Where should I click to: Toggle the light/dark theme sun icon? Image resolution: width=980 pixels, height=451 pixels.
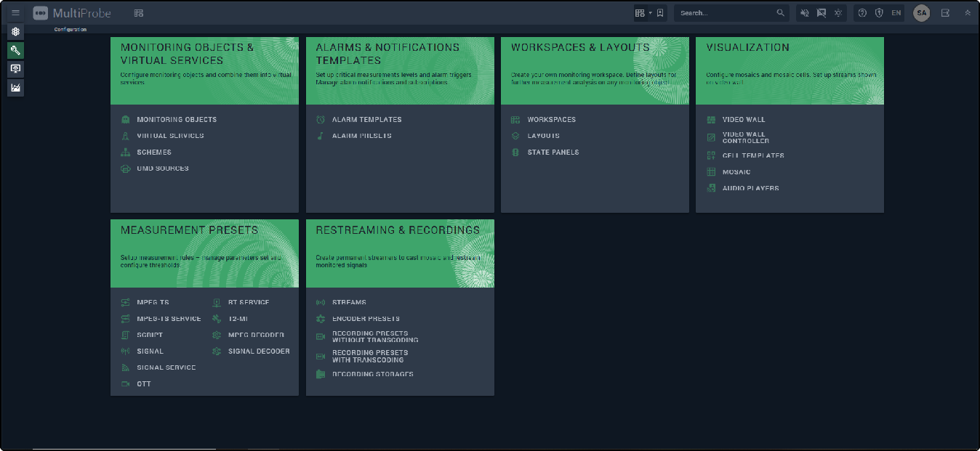(x=838, y=13)
